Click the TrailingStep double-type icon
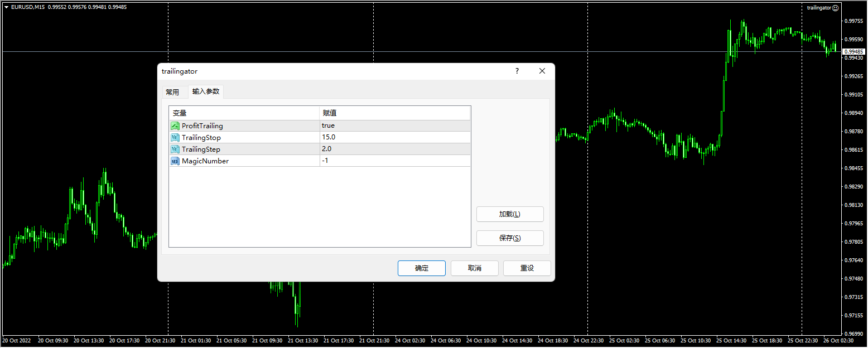 pyautogui.click(x=175, y=149)
